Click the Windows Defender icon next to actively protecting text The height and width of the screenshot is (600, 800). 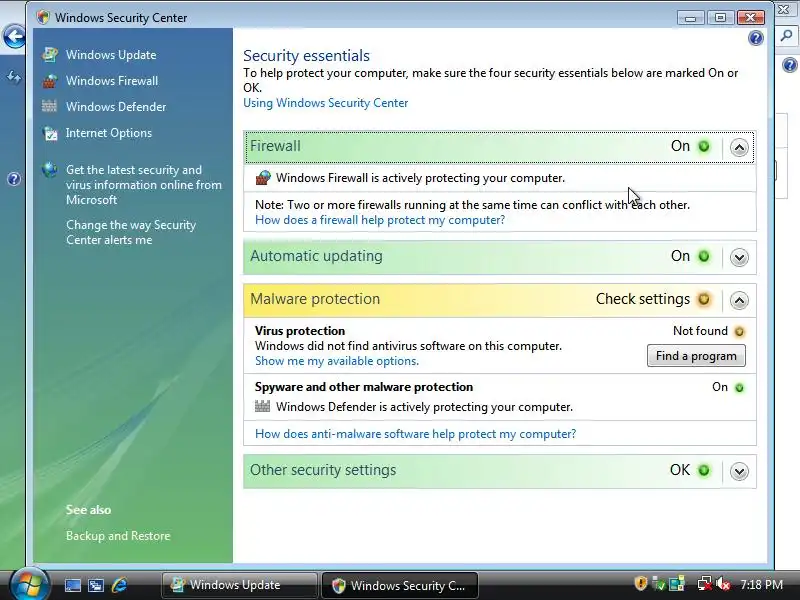point(262,406)
